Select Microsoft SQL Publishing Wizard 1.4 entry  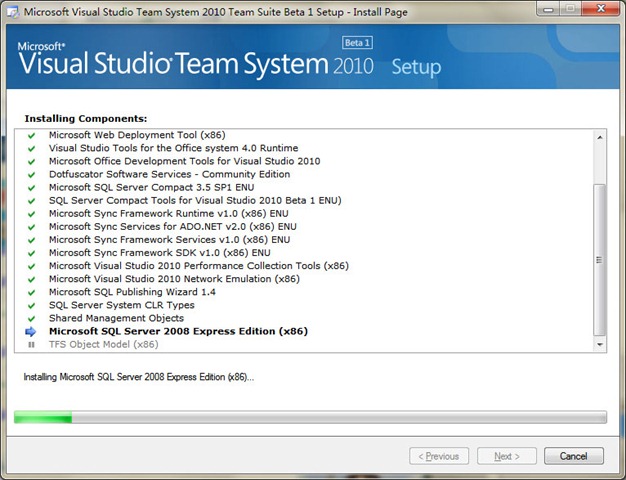(x=132, y=292)
